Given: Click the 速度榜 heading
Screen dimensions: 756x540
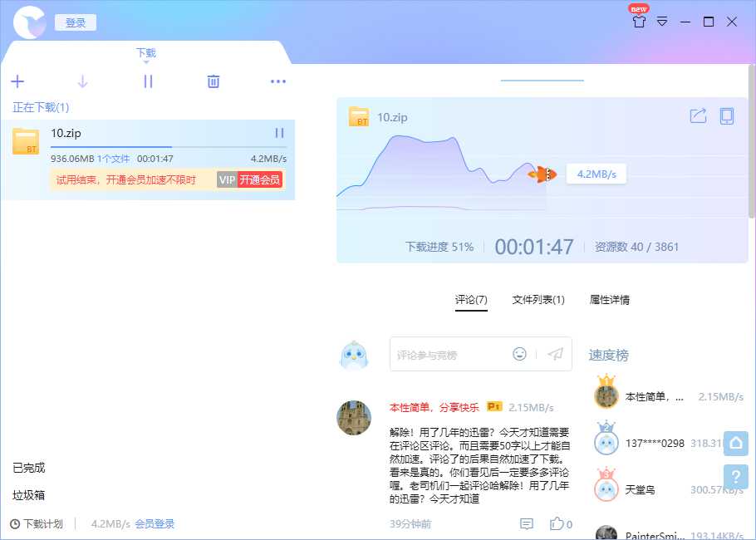Looking at the screenshot, I should (608, 356).
